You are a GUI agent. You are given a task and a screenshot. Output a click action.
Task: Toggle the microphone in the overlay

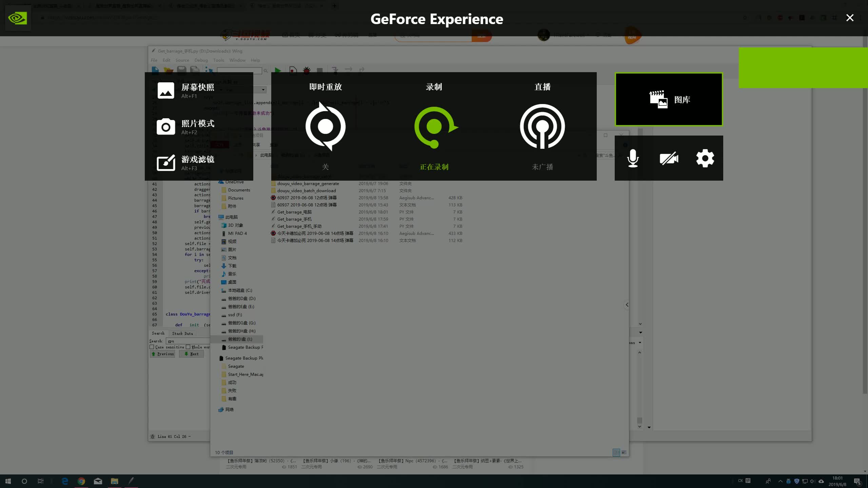click(633, 158)
